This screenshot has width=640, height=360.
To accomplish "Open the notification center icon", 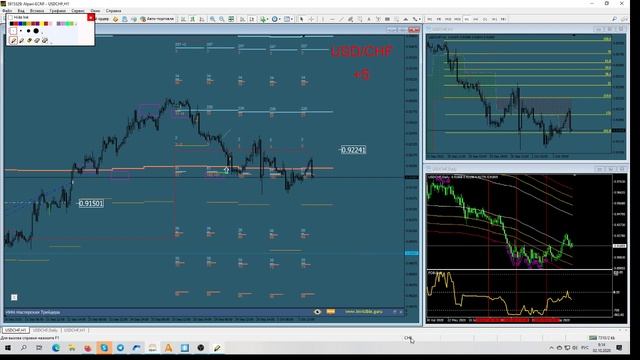I will coord(619,348).
